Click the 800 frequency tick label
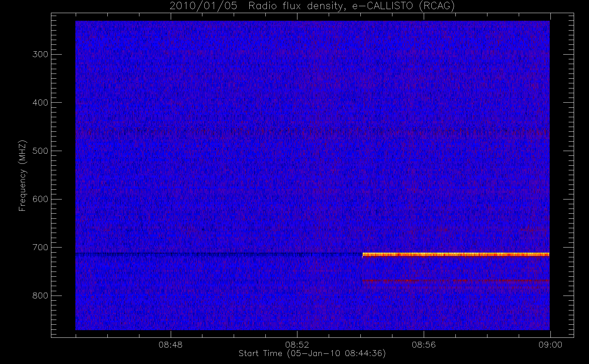Screen dimensions: 589x364 coord(40,296)
